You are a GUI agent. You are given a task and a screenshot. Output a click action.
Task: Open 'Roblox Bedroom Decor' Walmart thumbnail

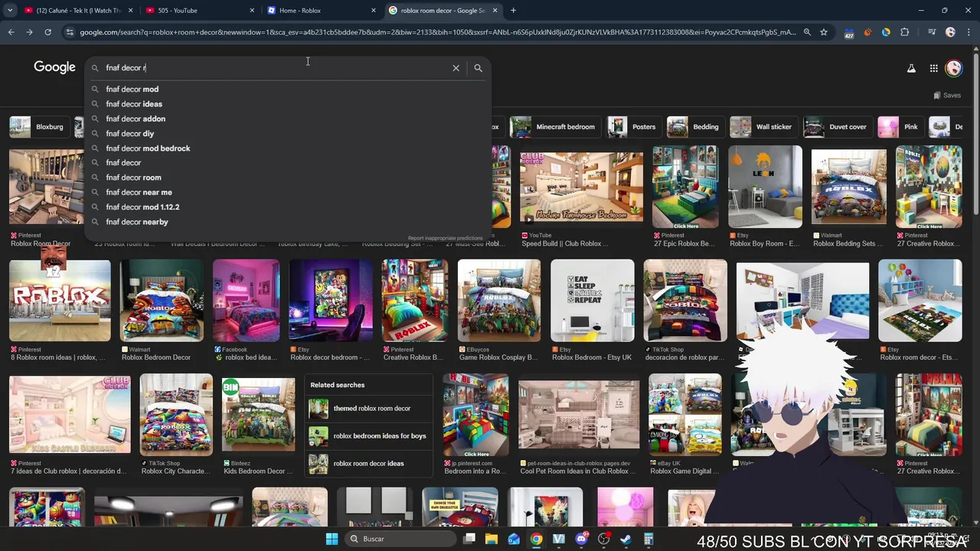pyautogui.click(x=162, y=300)
